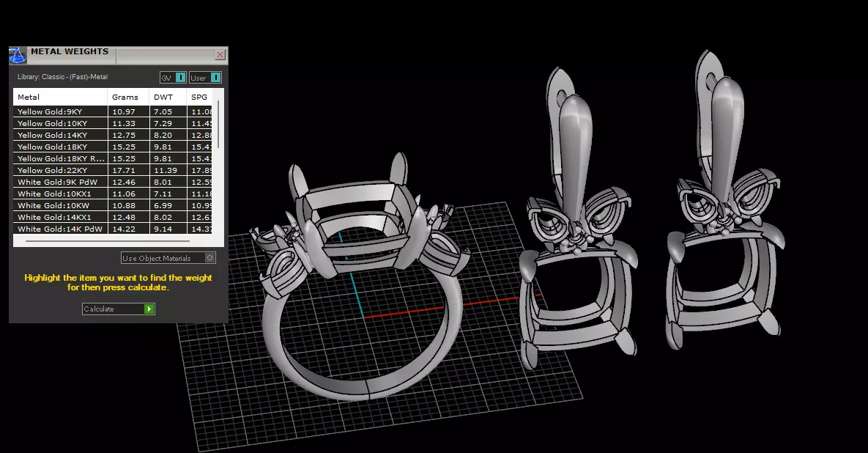Enable the Use Object Materials option

click(x=168, y=258)
